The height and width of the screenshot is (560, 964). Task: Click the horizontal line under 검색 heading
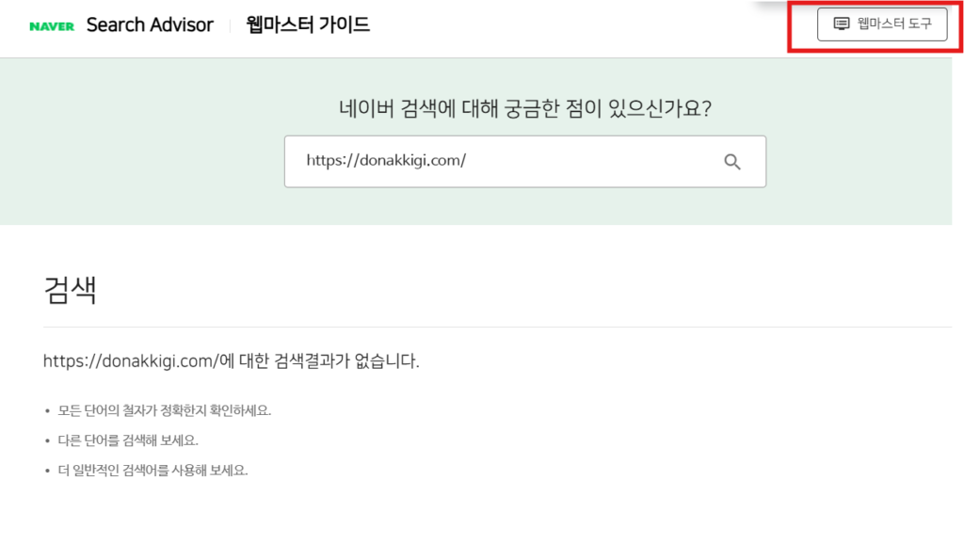(x=497, y=327)
